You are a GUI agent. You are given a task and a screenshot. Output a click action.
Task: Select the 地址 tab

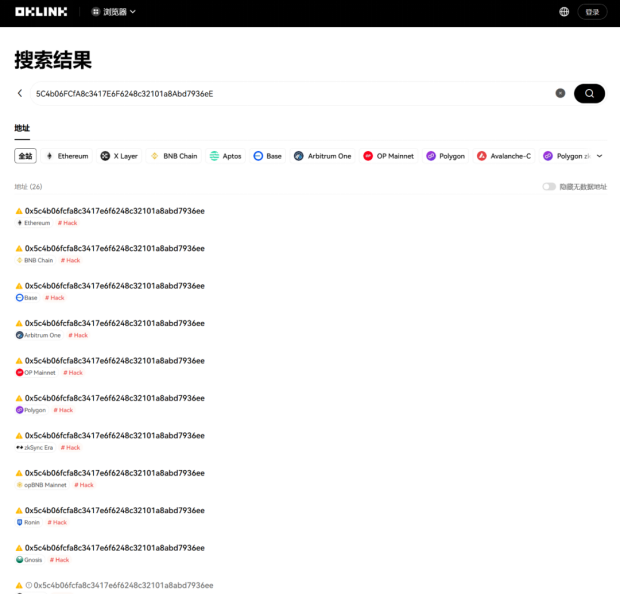pos(22,128)
